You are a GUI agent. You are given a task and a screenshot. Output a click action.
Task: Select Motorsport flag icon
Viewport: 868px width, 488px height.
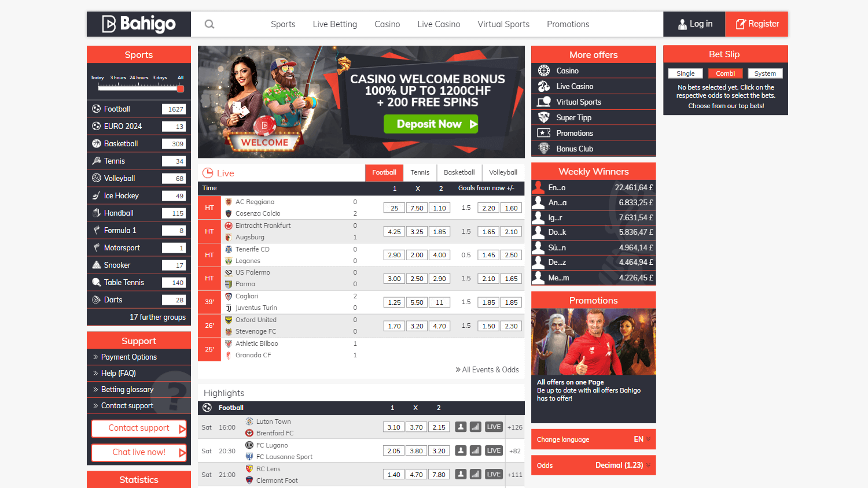(97, 247)
